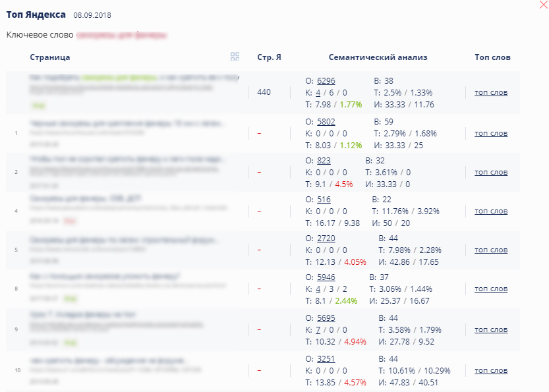Open 'топ слов' in the row with O: 5802
The width and height of the screenshot is (549, 392).
pyautogui.click(x=491, y=134)
